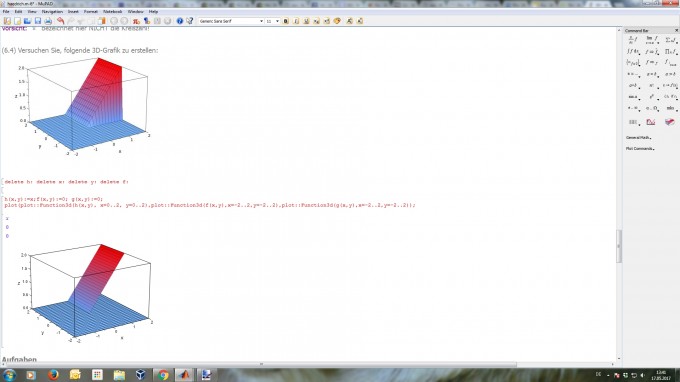
Task: Click the Undo arrow icon
Action: (x=61, y=21)
